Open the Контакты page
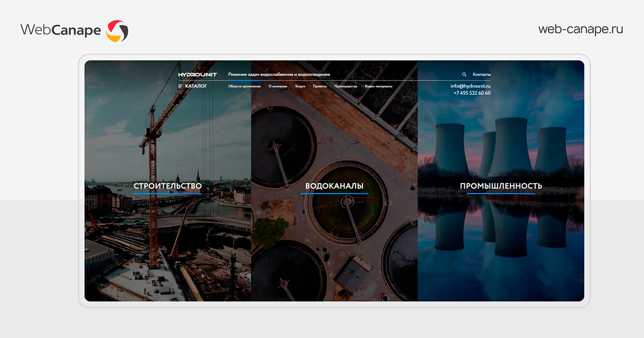The height and width of the screenshot is (338, 644). pyautogui.click(x=481, y=75)
